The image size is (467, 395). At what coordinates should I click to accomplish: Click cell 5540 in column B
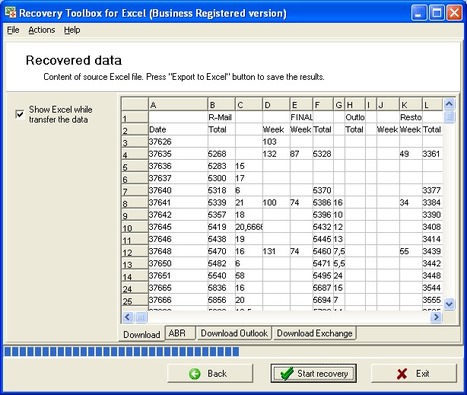pyautogui.click(x=221, y=276)
